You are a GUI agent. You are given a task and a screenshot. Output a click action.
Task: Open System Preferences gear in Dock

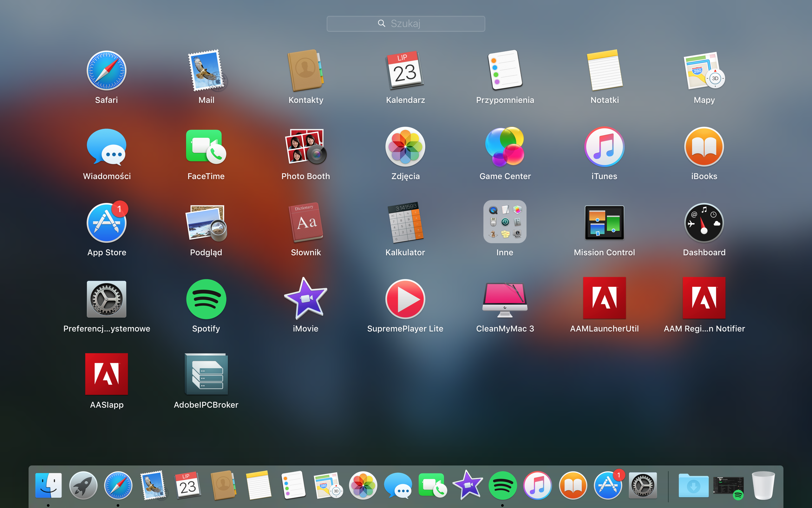tap(643, 485)
